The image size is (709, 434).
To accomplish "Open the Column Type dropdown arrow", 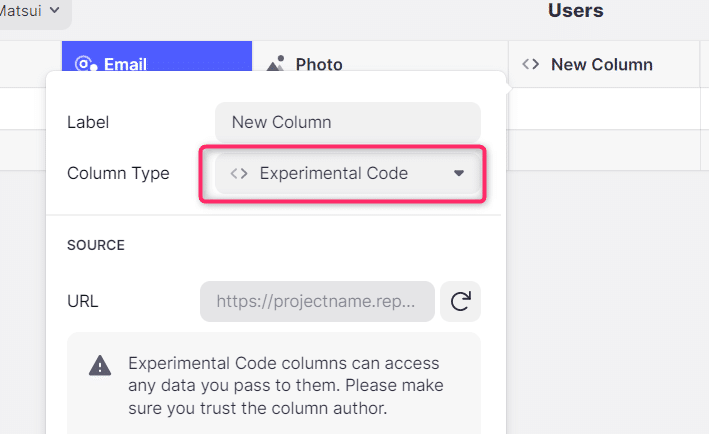I will click(459, 174).
